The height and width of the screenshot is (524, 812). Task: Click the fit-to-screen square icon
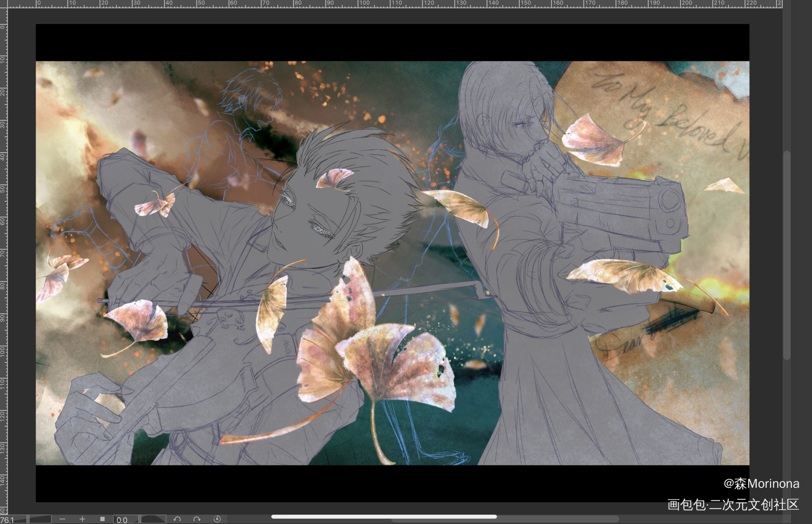tap(102, 519)
